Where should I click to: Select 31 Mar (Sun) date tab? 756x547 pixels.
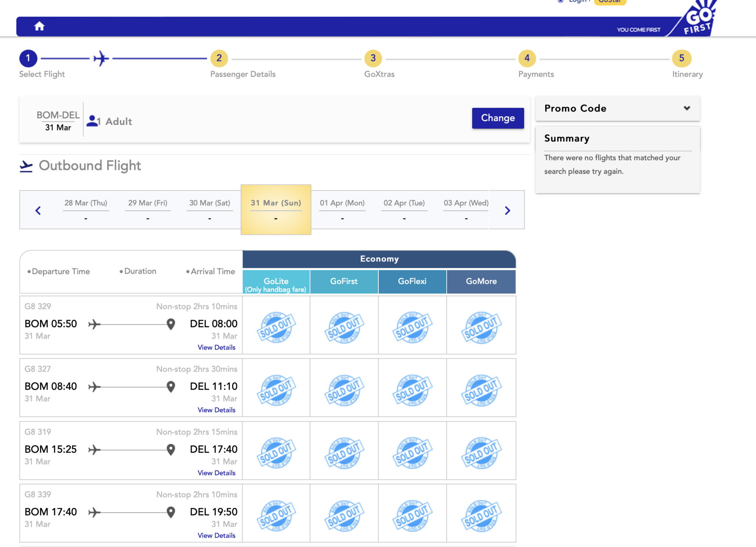tap(276, 209)
